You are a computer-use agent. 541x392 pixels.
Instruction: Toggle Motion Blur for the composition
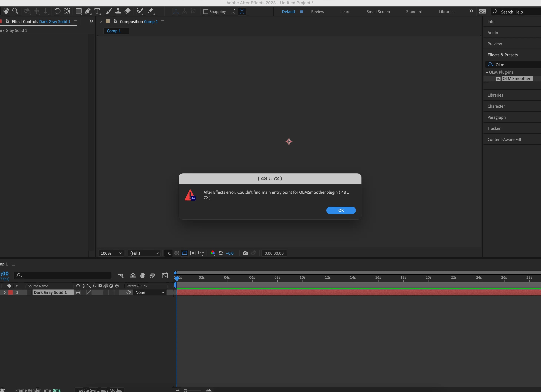pos(152,275)
